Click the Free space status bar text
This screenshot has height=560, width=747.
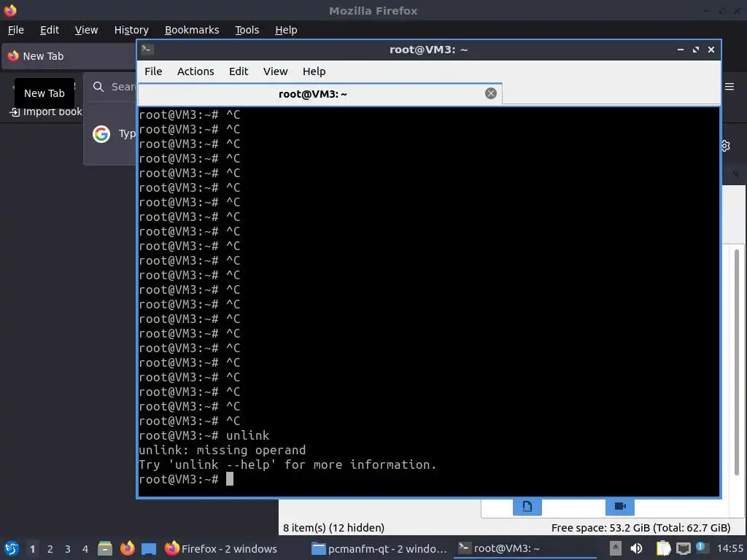640,528
